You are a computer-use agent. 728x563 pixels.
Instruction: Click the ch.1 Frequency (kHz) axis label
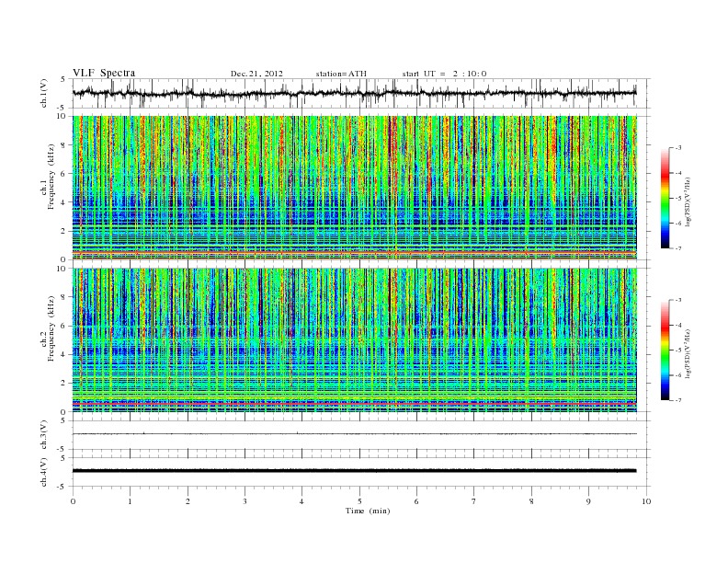pyautogui.click(x=48, y=177)
